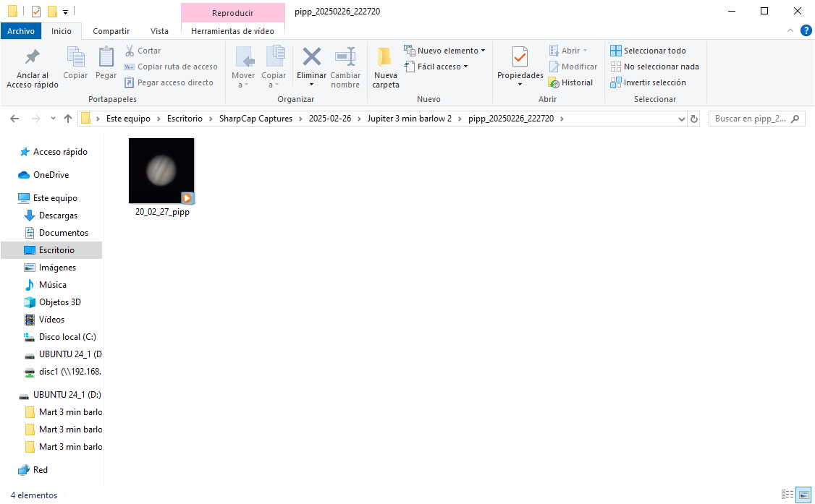Click Invertir selección
The height and width of the screenshot is (504, 815).
[648, 82]
